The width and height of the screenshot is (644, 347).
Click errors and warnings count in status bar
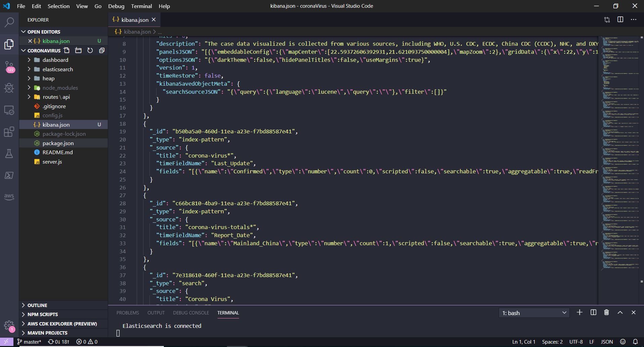pos(87,342)
